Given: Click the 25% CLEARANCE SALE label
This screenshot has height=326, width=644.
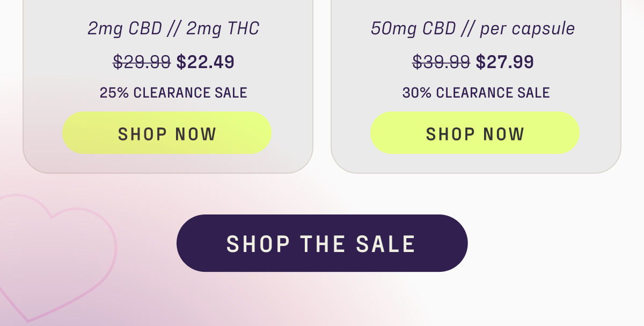Looking at the screenshot, I should (x=173, y=92).
